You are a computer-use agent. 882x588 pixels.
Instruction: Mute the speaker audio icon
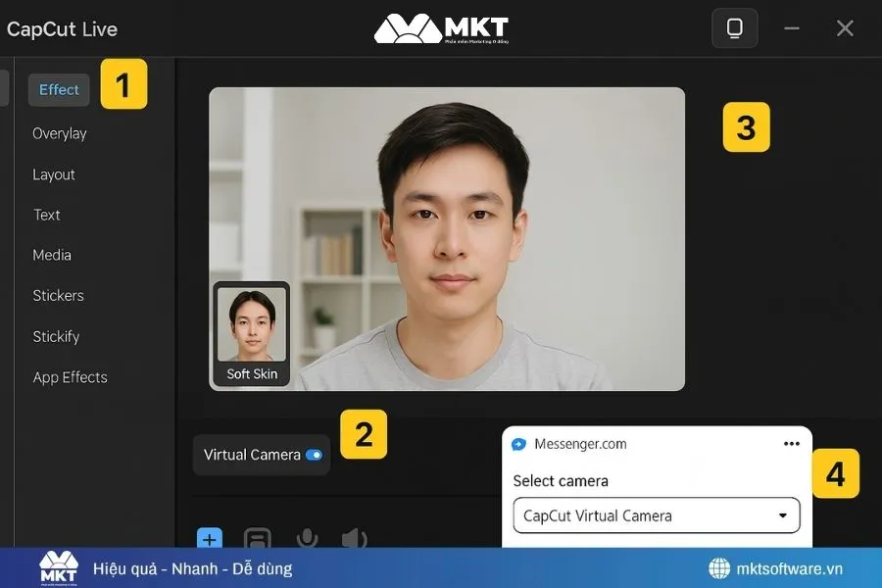(354, 539)
